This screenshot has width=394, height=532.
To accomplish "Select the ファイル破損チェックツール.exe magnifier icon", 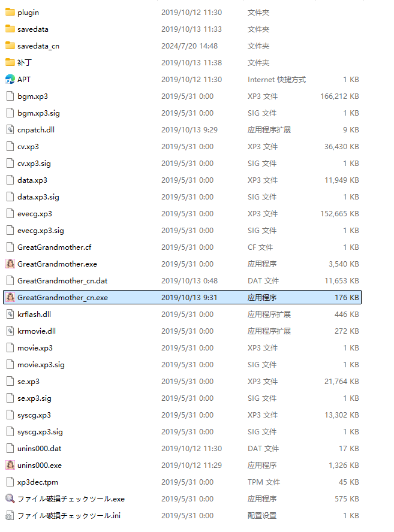I will coord(10,498).
